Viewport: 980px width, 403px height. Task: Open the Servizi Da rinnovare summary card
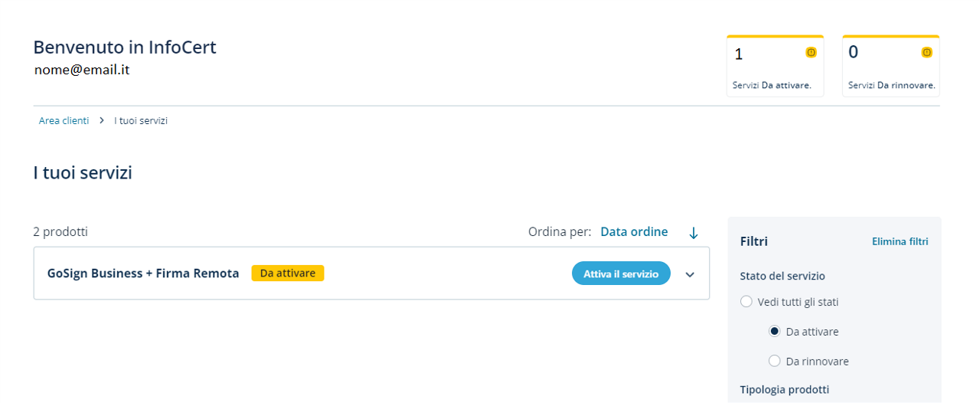890,67
